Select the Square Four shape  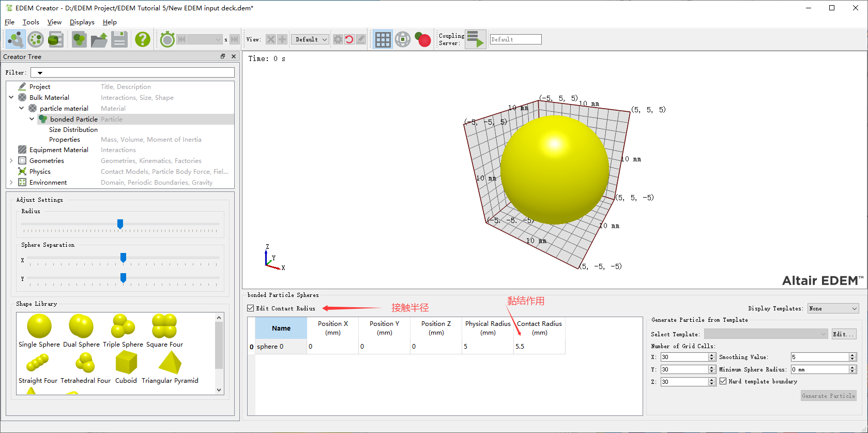coord(164,331)
